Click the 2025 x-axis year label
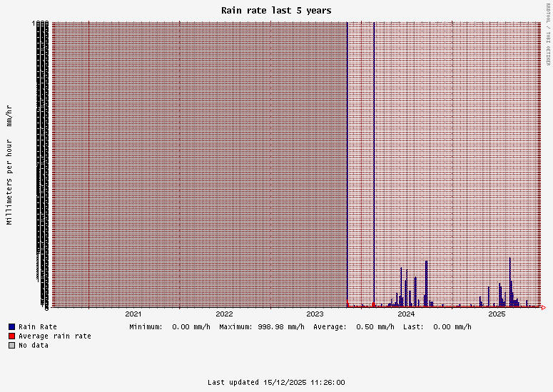Screen dimensions: 553x392 (x=497, y=314)
